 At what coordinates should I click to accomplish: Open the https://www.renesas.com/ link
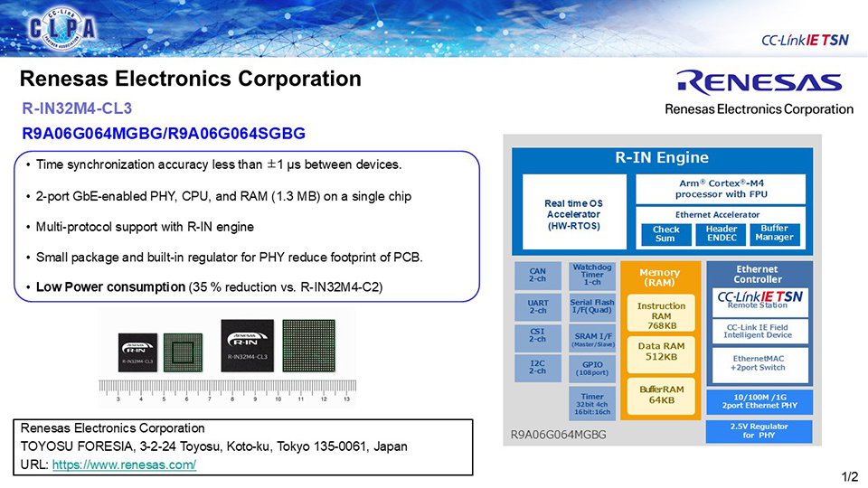click(x=124, y=465)
